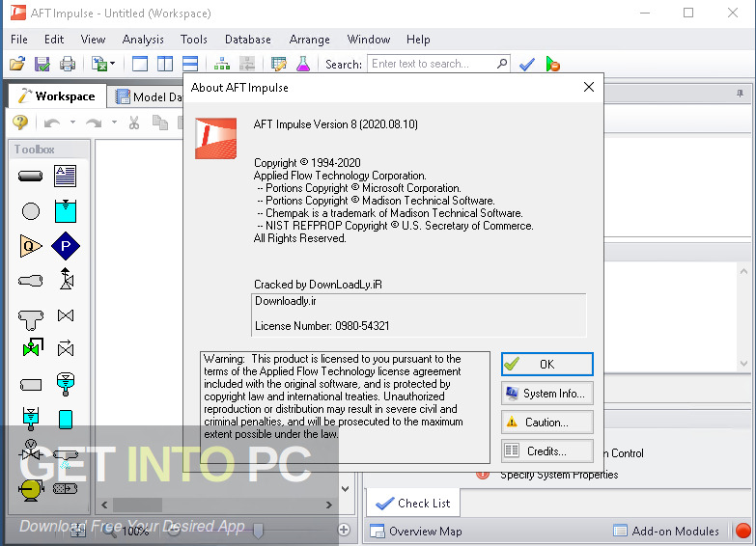Viewport: 756px width, 546px height.
Task: Open the green hierarchy tree toolbar icon
Action: [x=222, y=64]
